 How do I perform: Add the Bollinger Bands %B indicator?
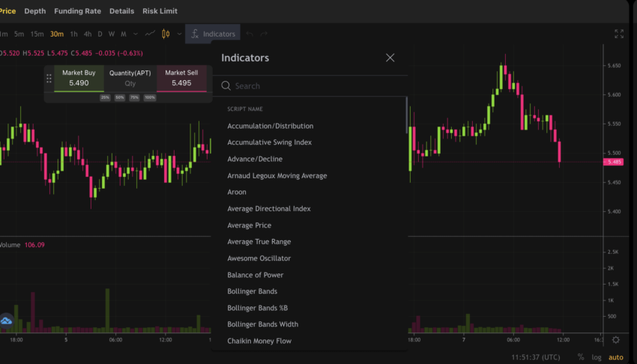point(257,308)
